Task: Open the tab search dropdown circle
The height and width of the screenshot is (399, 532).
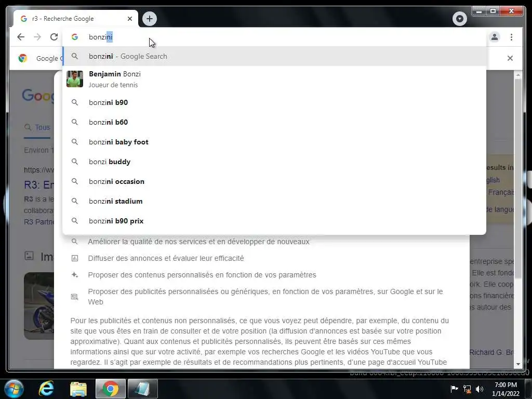Action: pos(459,19)
